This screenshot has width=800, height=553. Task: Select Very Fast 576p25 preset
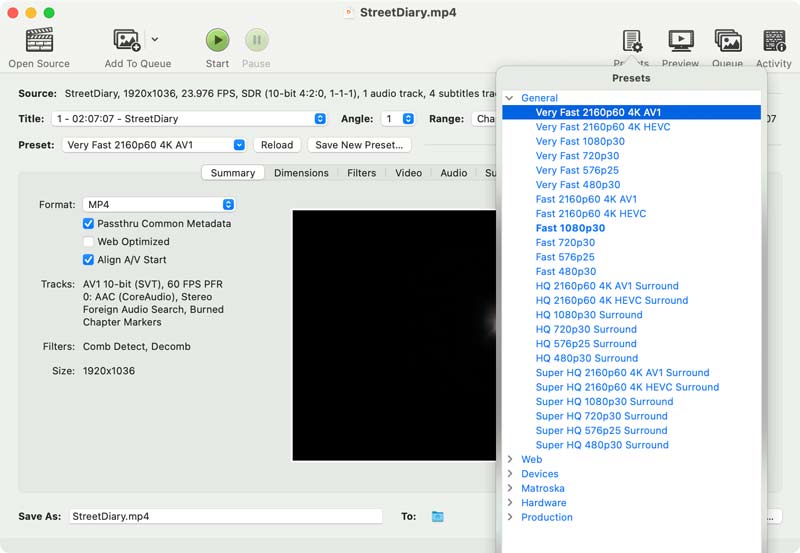tap(631, 170)
